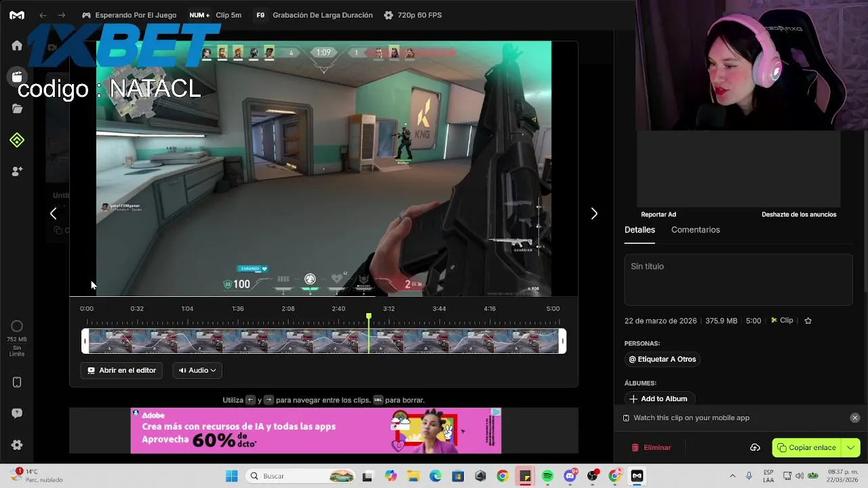Expand Copiar enlace options arrow
This screenshot has width=868, height=488.
pyautogui.click(x=850, y=447)
